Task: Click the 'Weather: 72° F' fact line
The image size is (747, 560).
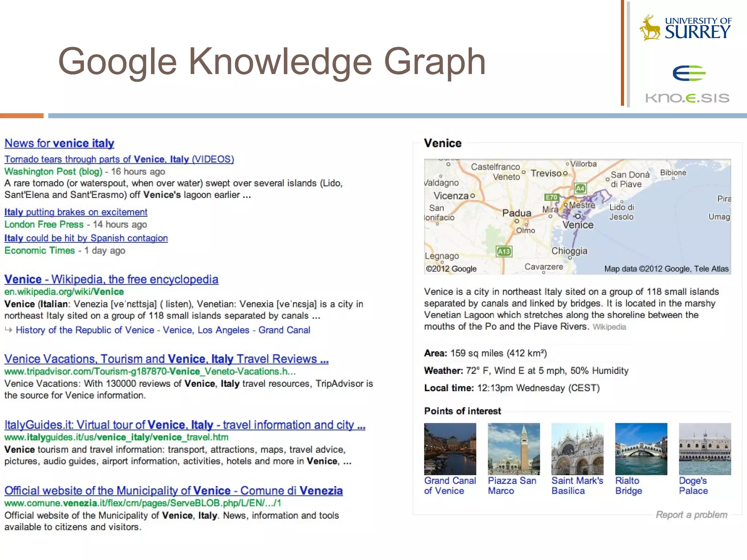Action: click(526, 371)
